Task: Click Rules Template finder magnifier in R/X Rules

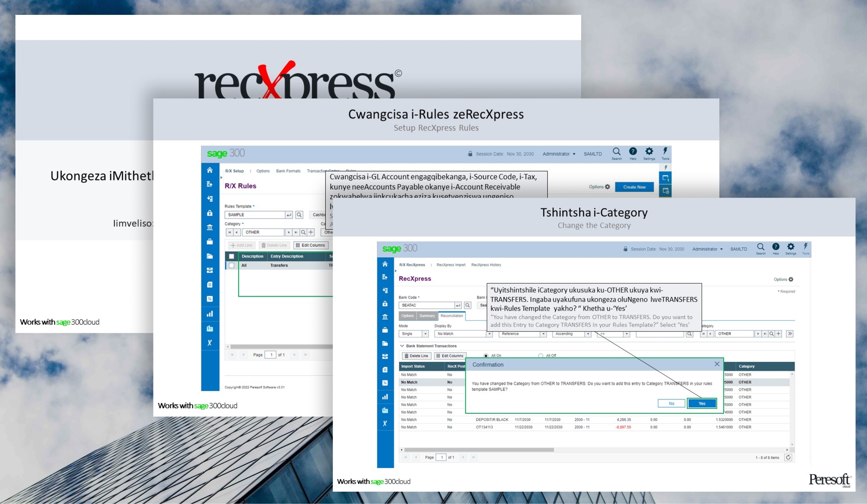Action: pyautogui.click(x=299, y=215)
